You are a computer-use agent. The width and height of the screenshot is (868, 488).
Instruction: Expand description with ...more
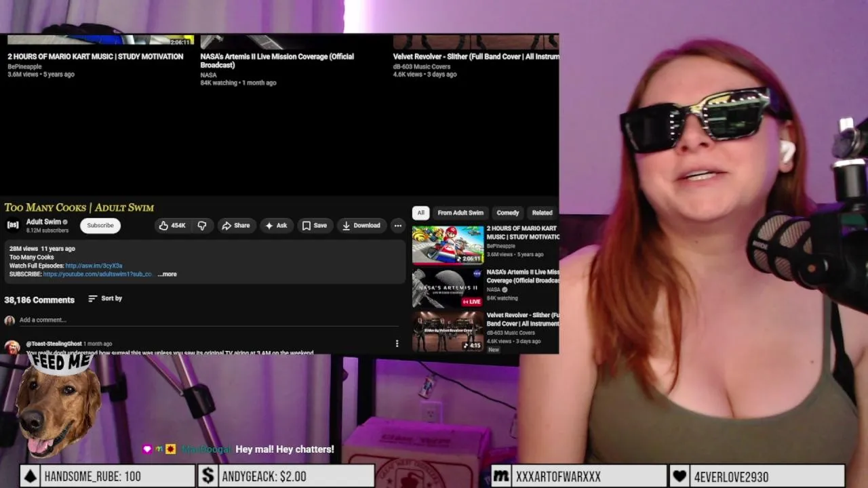pyautogui.click(x=167, y=274)
